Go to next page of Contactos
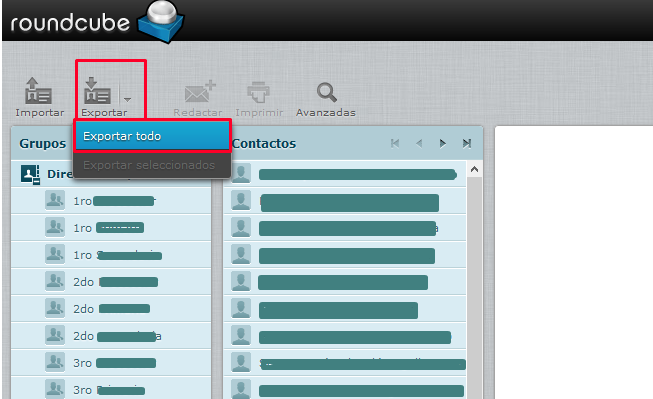This screenshot has height=399, width=653. [x=443, y=144]
